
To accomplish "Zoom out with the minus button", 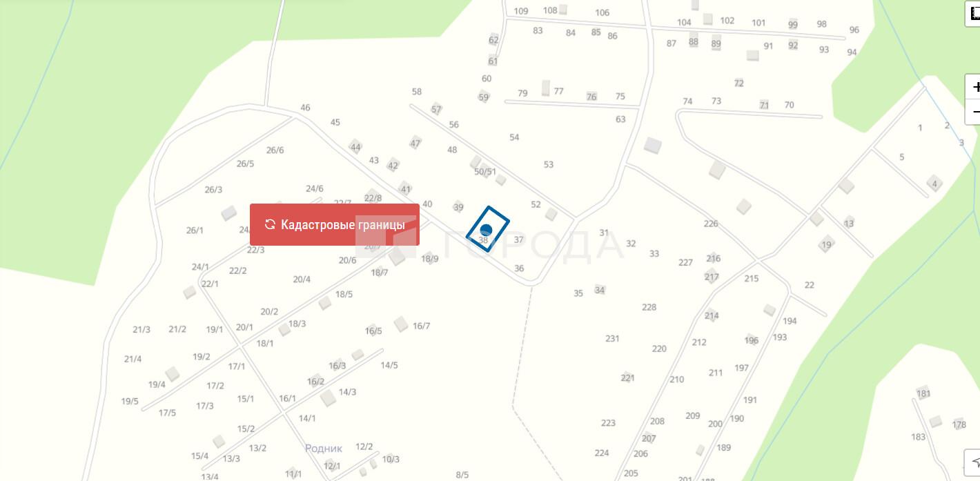I will click(x=973, y=112).
